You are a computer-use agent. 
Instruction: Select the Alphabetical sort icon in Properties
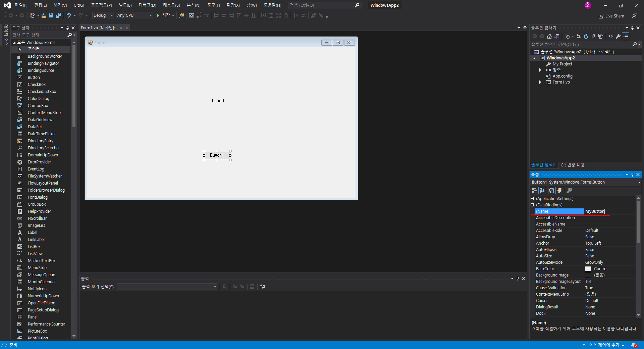point(542,191)
